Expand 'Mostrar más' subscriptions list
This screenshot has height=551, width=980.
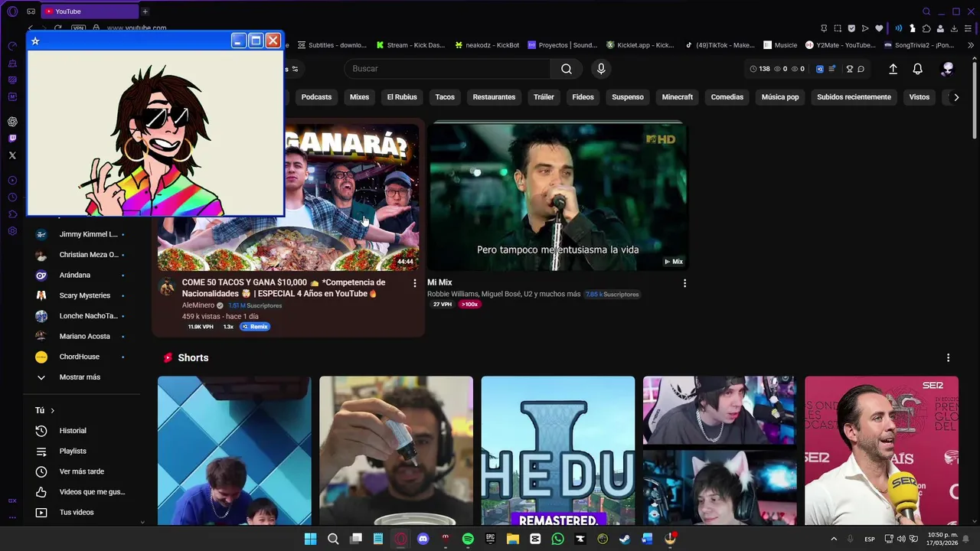[80, 377]
